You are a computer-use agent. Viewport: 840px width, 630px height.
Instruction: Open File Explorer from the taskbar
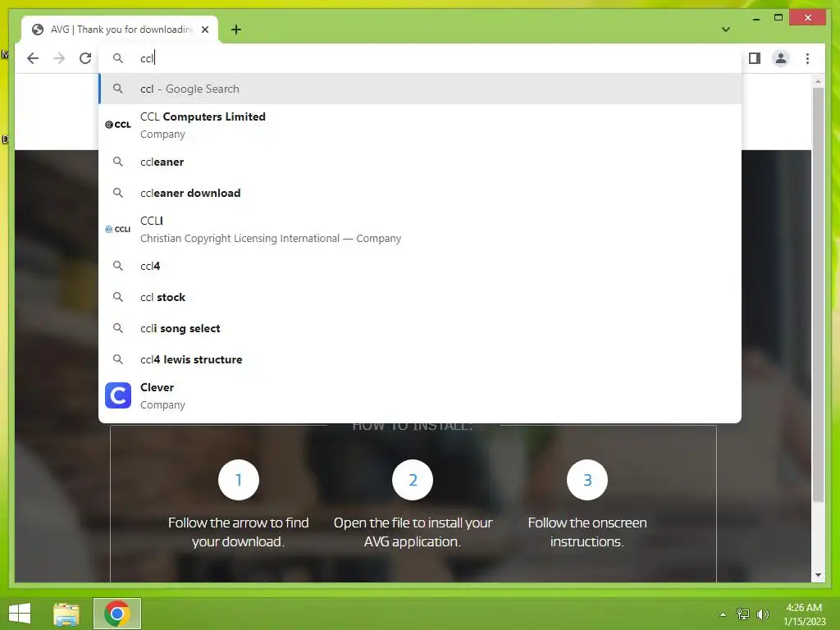pos(66,614)
